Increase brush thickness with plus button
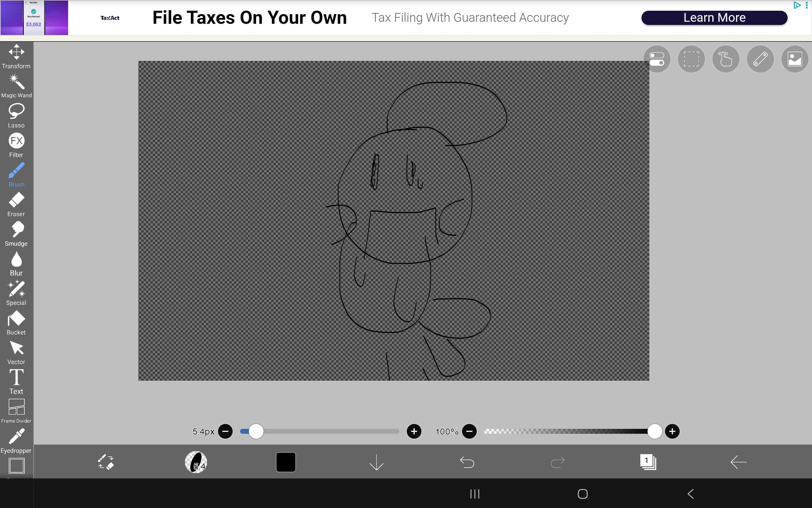Viewport: 812px width, 508px height. 414,431
